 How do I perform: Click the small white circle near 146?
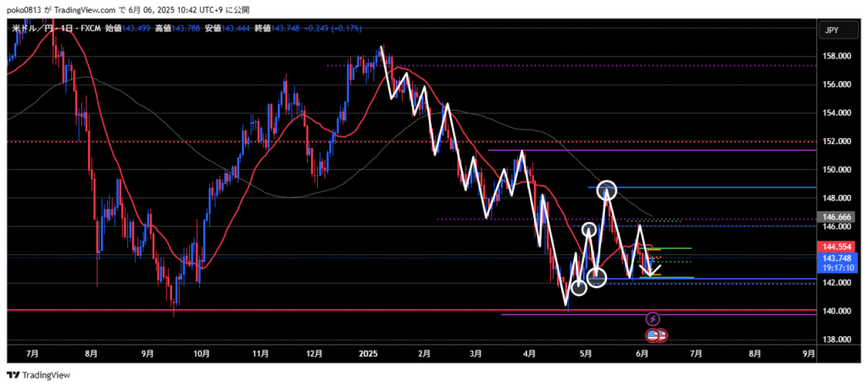pos(589,229)
